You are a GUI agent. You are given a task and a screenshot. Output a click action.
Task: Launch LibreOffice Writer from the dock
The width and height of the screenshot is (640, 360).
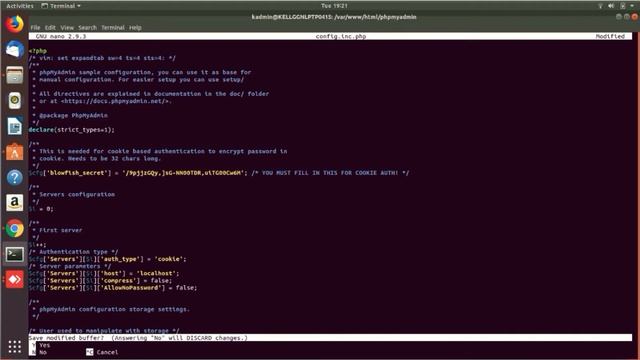coord(15,126)
